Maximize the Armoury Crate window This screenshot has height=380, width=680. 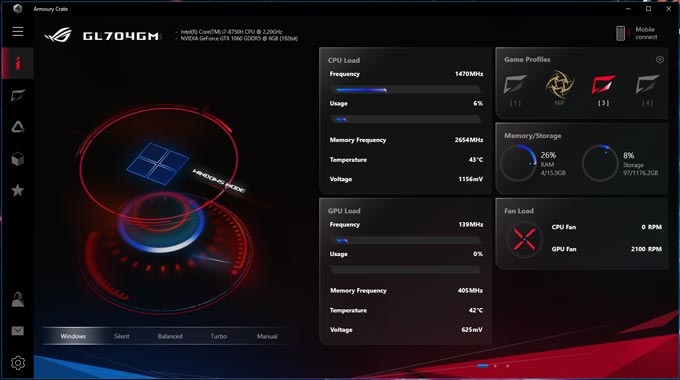(x=648, y=9)
